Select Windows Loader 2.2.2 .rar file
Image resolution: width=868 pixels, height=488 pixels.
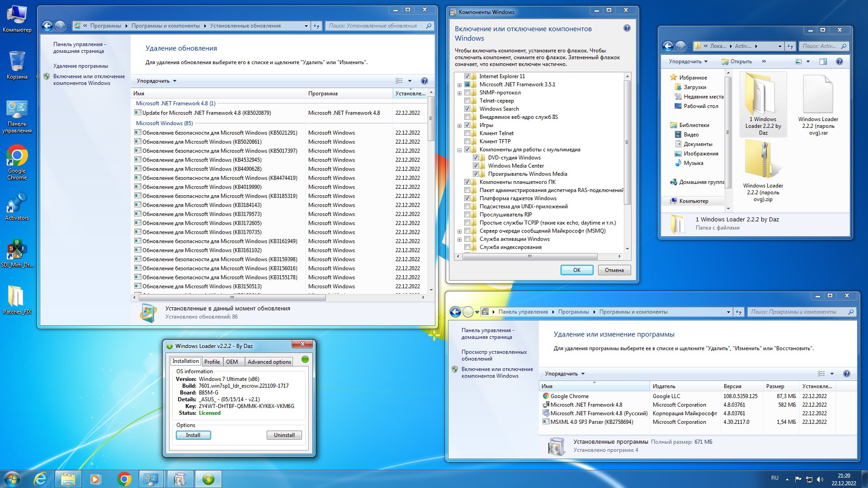pos(818,104)
